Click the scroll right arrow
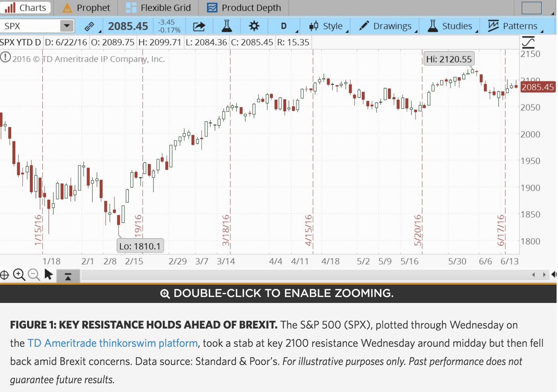This screenshot has width=558, height=392. (x=544, y=275)
